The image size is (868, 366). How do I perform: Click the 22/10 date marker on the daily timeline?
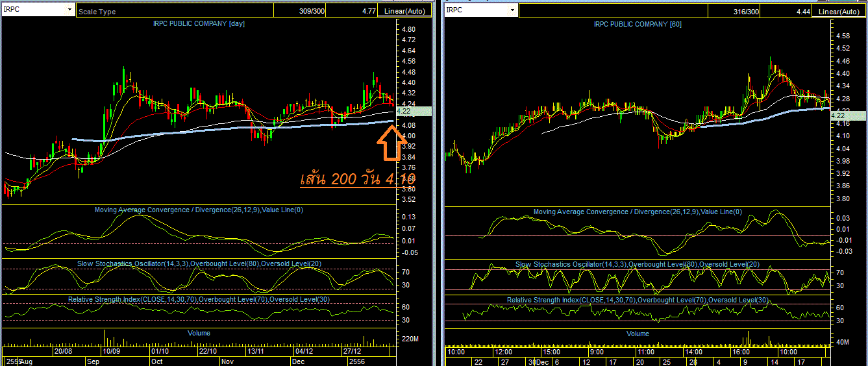point(208,351)
